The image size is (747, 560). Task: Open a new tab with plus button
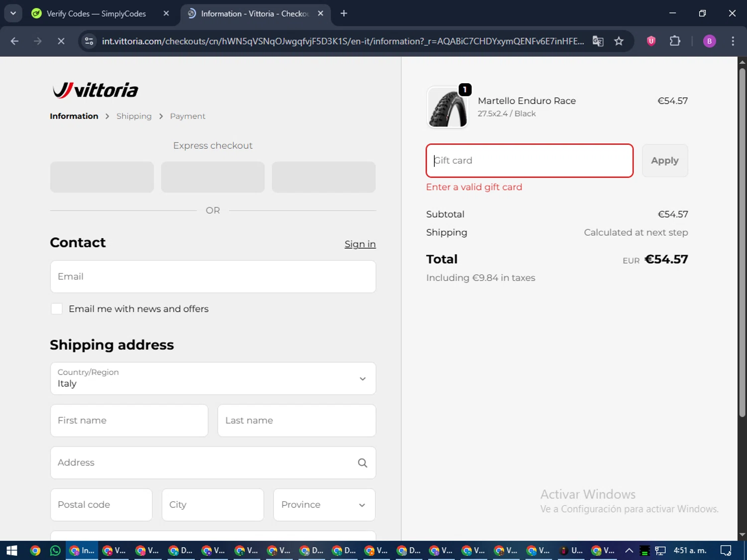pos(344,13)
